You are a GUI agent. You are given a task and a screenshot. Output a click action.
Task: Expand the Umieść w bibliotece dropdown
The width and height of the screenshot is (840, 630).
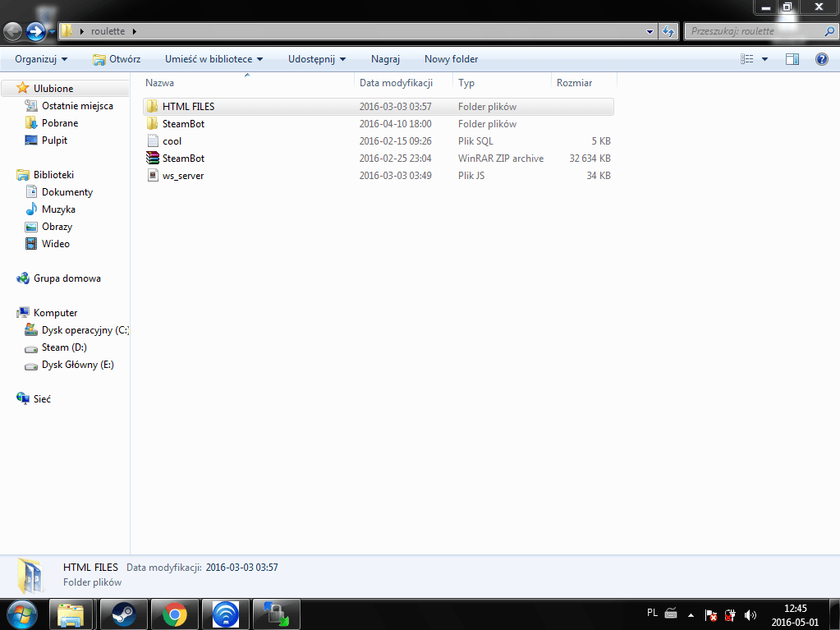point(213,59)
